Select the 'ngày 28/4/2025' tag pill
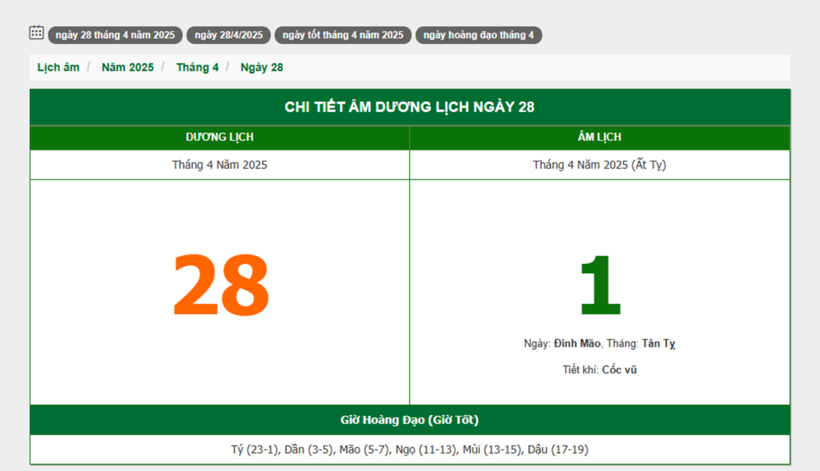Image resolution: width=820 pixels, height=471 pixels. click(228, 35)
